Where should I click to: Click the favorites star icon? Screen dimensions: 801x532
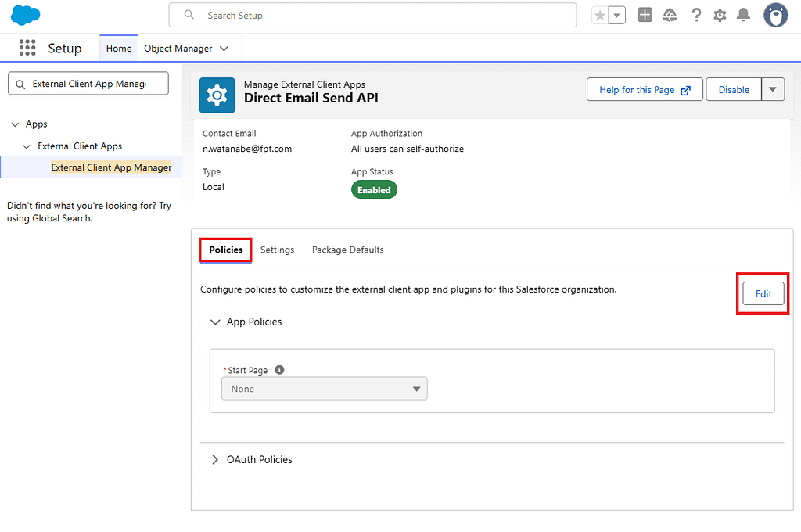click(600, 16)
